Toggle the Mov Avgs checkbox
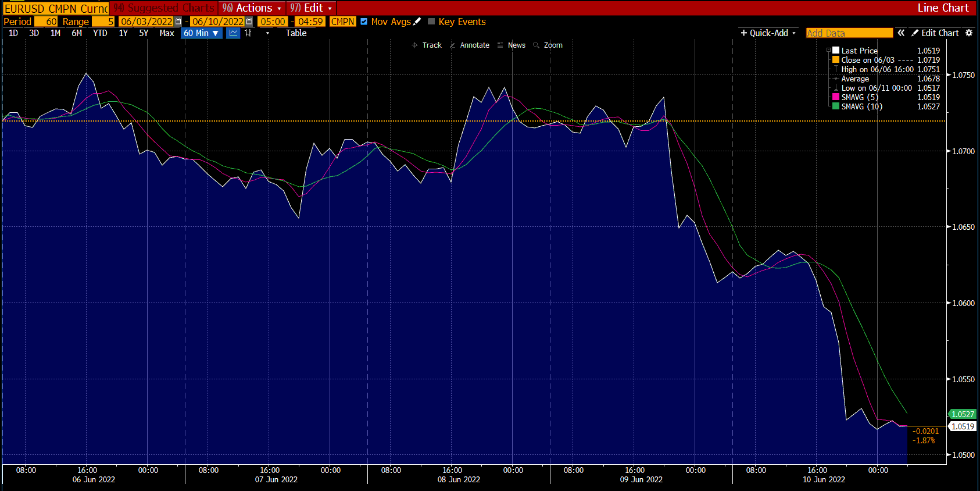Screen dimensions: 980x491 (x=364, y=22)
